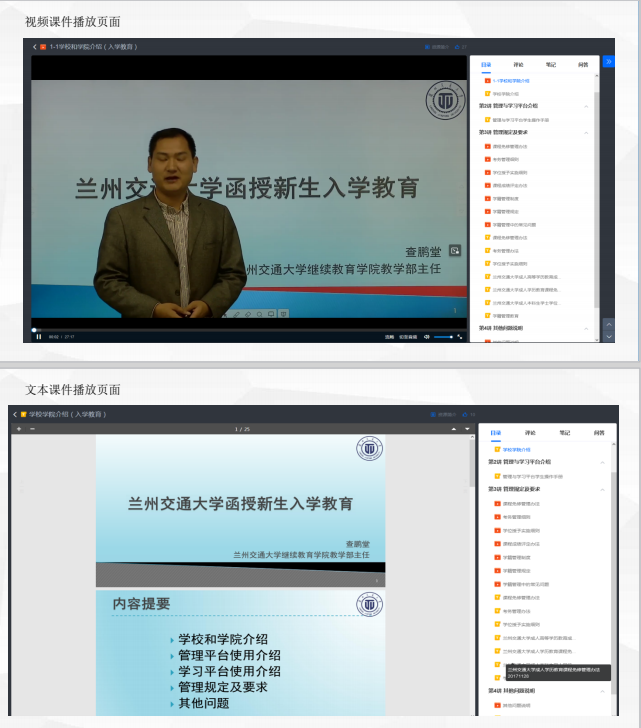This screenshot has width=641, height=728.
Task: Mute the video using the speaker icon
Action: (427, 337)
